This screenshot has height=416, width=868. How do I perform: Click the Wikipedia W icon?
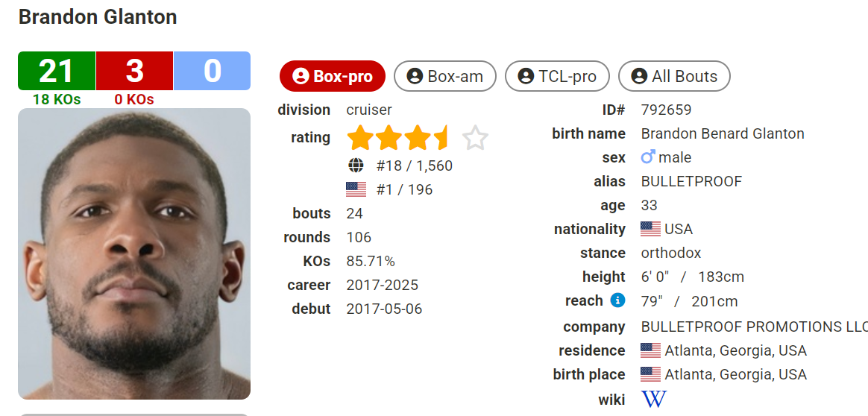click(x=653, y=400)
